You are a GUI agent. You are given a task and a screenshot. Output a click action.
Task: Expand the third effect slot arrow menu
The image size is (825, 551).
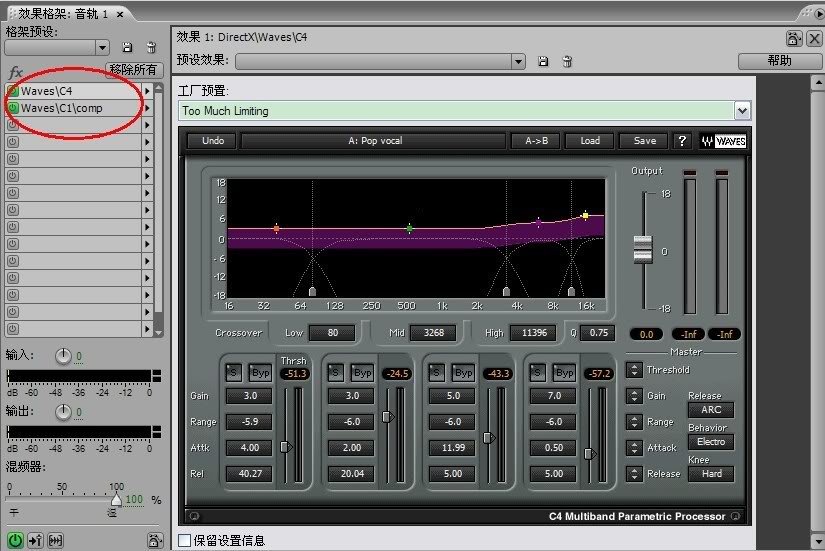coord(147,125)
